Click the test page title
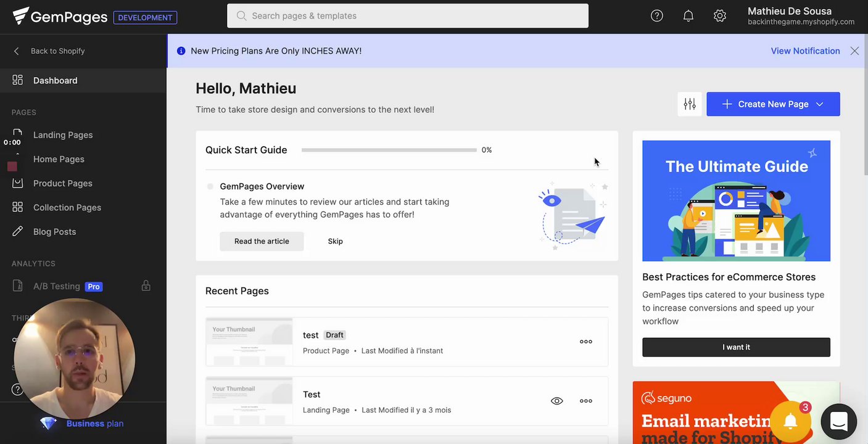 pos(310,335)
